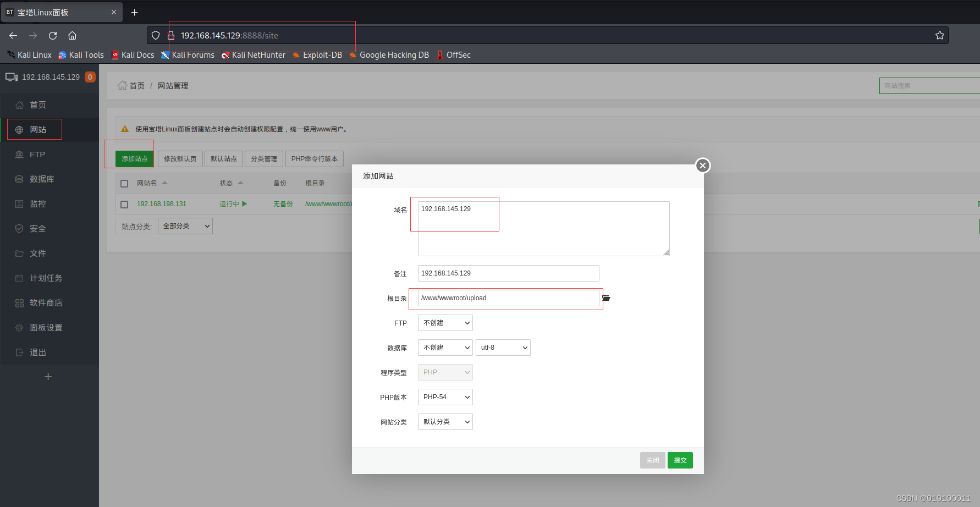
Task: Click the 无备份 backup link
Action: coord(283,204)
